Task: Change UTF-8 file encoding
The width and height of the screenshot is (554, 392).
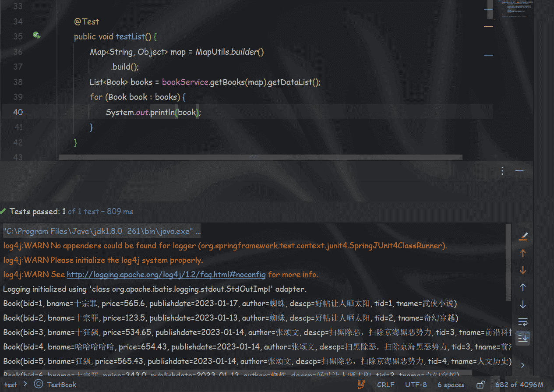Action: (x=416, y=385)
